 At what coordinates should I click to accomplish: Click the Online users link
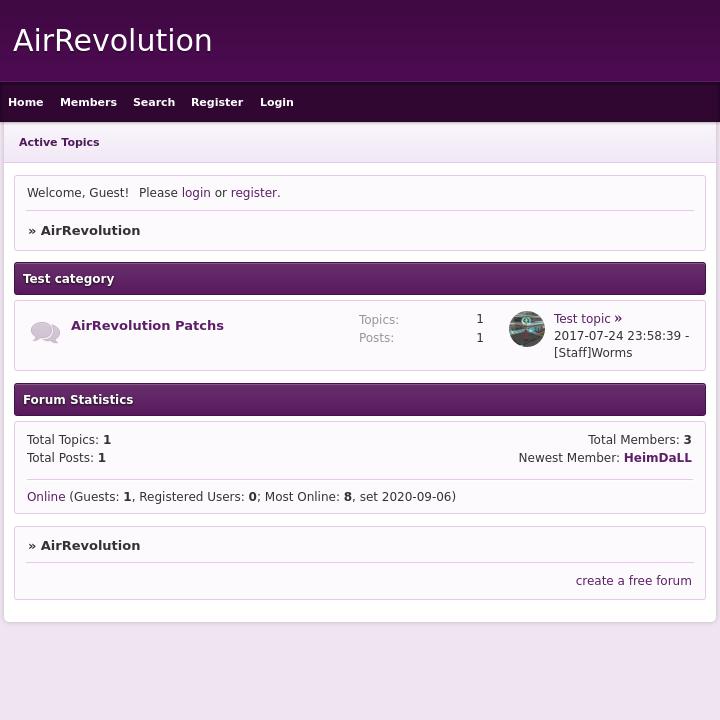(x=46, y=497)
